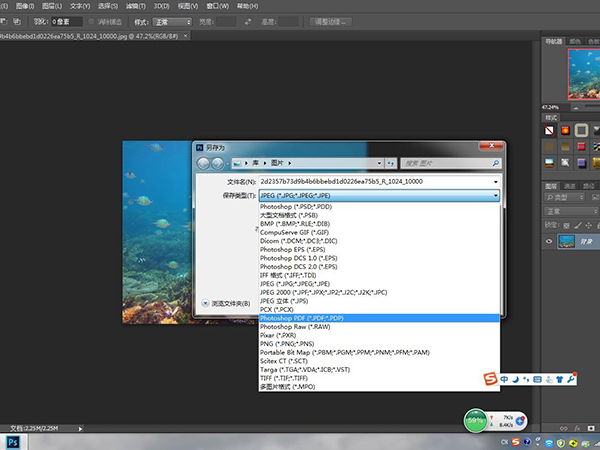Image resolution: width=600 pixels, height=450 pixels.
Task: Switch to the Navigator panel tab
Action: point(553,41)
